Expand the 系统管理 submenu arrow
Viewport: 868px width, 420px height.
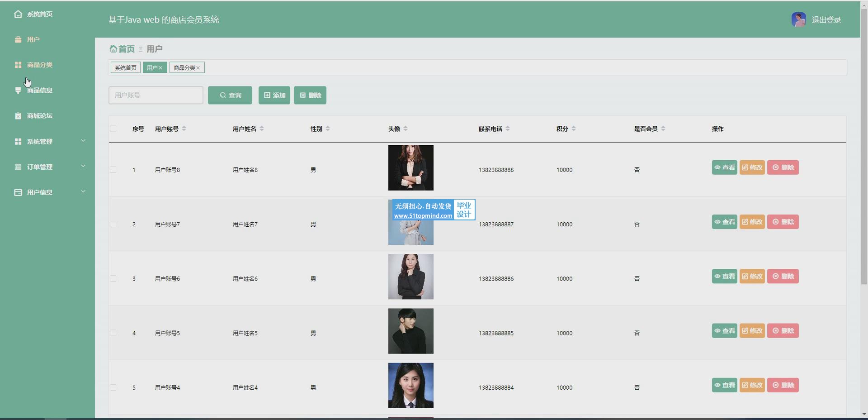pyautogui.click(x=83, y=141)
